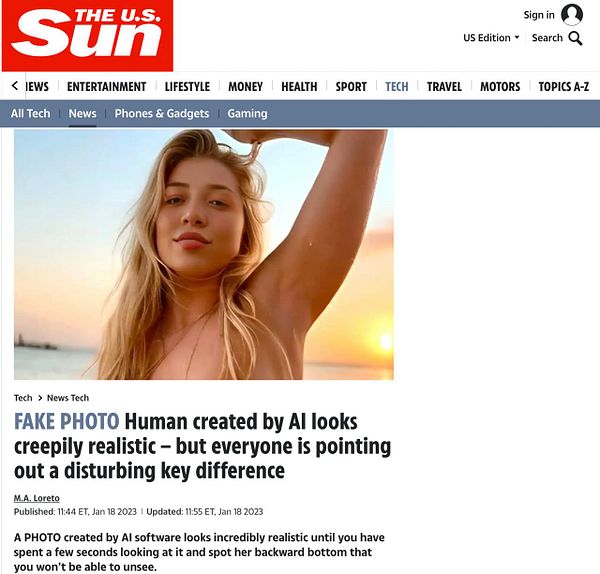Open the Money section
Viewport: 600px width, 574px height.
245,86
